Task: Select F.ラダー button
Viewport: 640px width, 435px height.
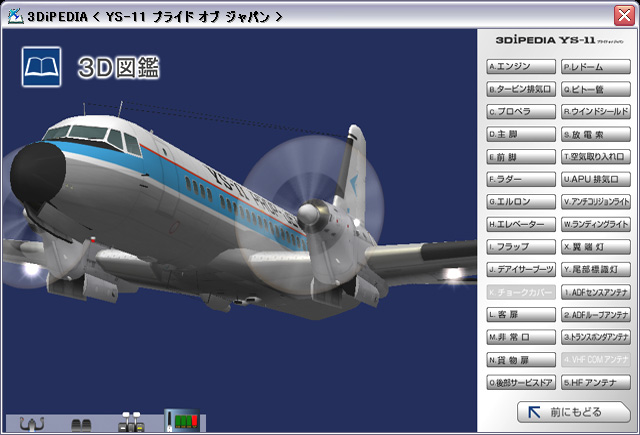Action: 521,179
